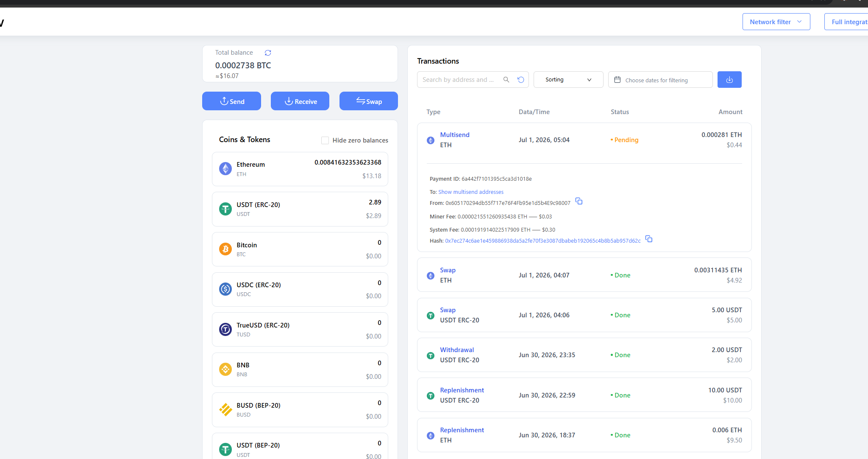Click the Type column header
Viewport: 868px width, 459px height.
pyautogui.click(x=433, y=112)
